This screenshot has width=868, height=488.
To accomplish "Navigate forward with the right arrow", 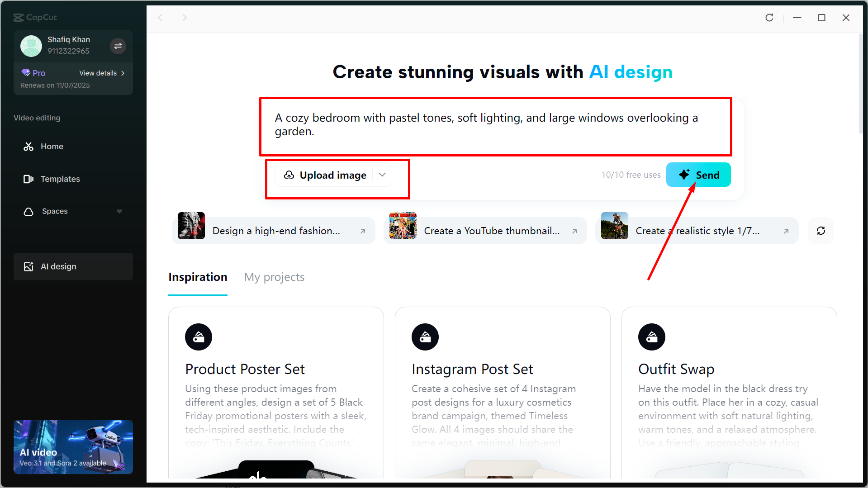I will coord(184,18).
